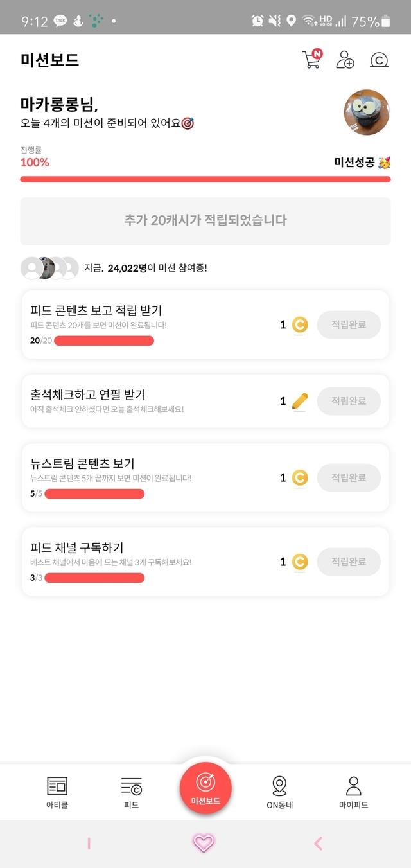411x868 pixels.
Task: Open the profile picture thumbnail
Action: 367,112
